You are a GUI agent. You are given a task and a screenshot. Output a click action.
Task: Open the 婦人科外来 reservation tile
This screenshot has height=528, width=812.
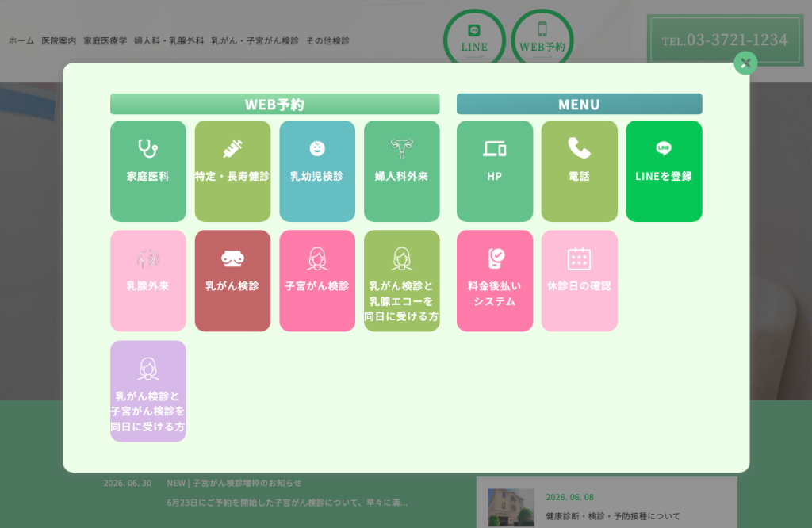[x=402, y=171]
